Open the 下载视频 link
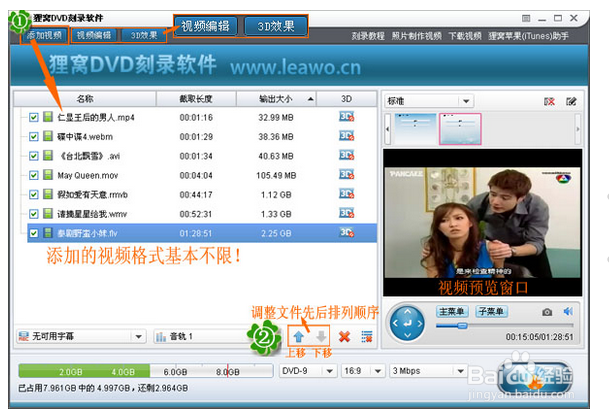 [x=465, y=36]
